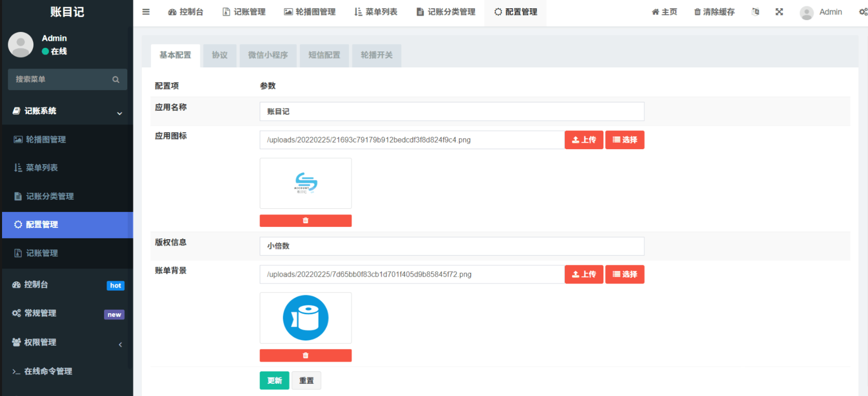The height and width of the screenshot is (396, 868).
Task: Click 上传 button for 应用图标
Action: (584, 140)
